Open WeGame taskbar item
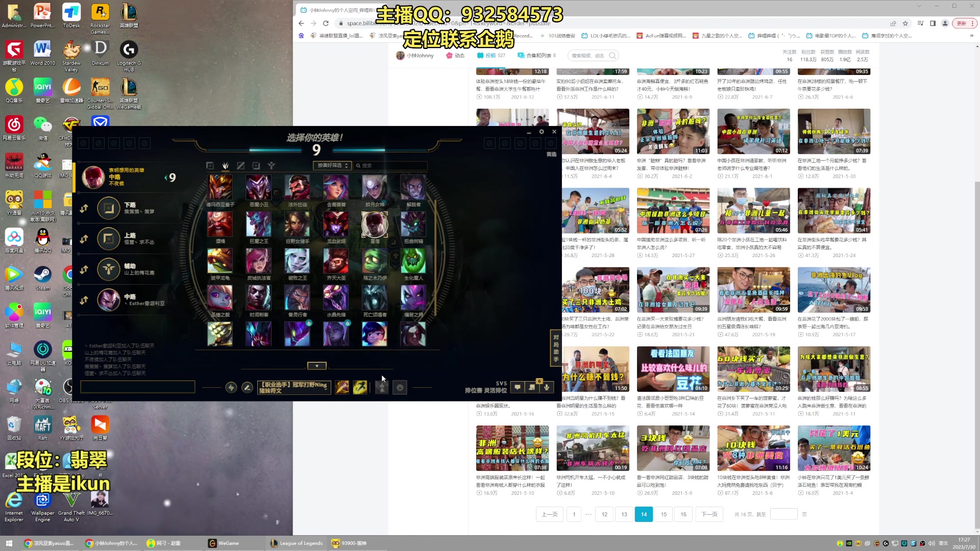The height and width of the screenshot is (551, 980). (224, 543)
